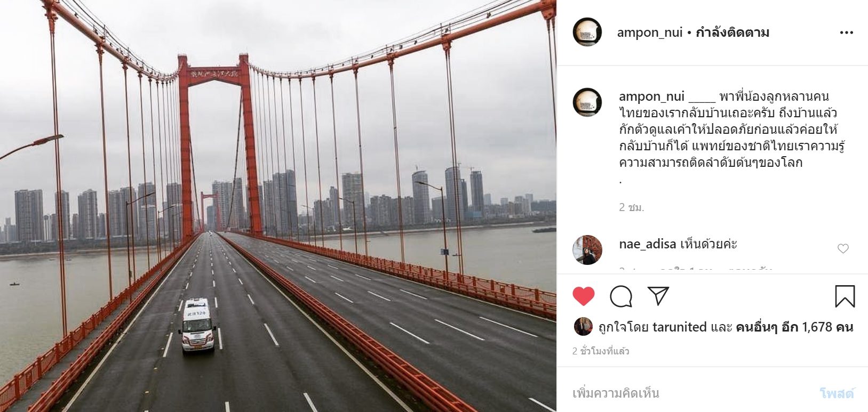Open ampon_nui username in the caption
The height and width of the screenshot is (412, 868).
tap(651, 96)
